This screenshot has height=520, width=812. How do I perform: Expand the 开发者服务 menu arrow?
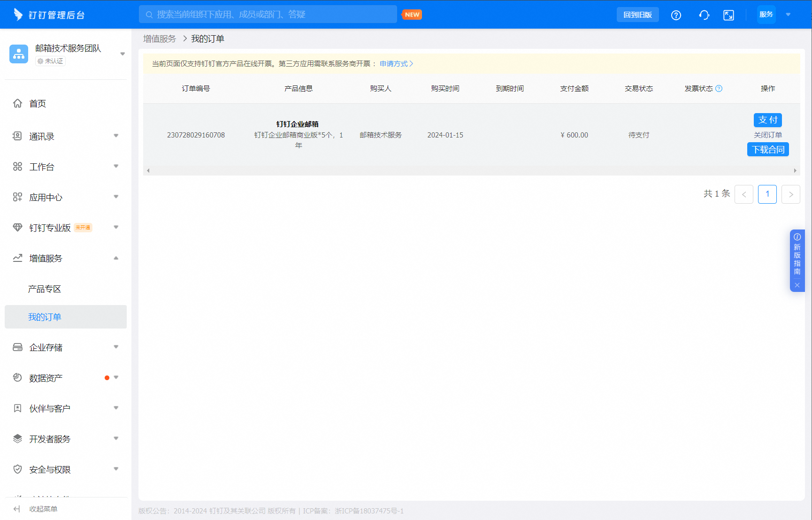pyautogui.click(x=116, y=438)
